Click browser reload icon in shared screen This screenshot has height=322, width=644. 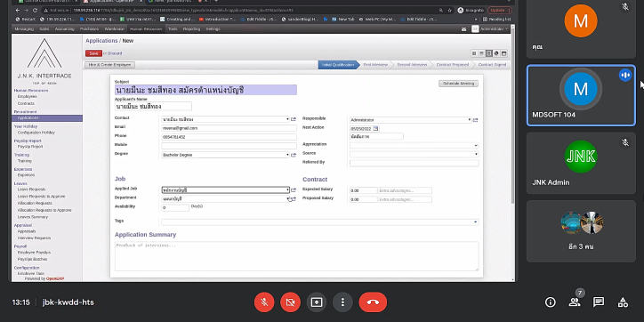click(35, 11)
